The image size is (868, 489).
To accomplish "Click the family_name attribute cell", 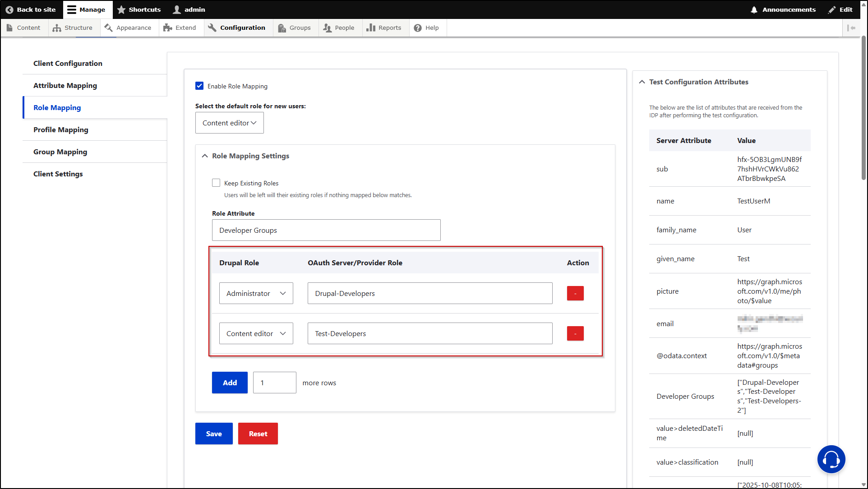I will tap(676, 230).
